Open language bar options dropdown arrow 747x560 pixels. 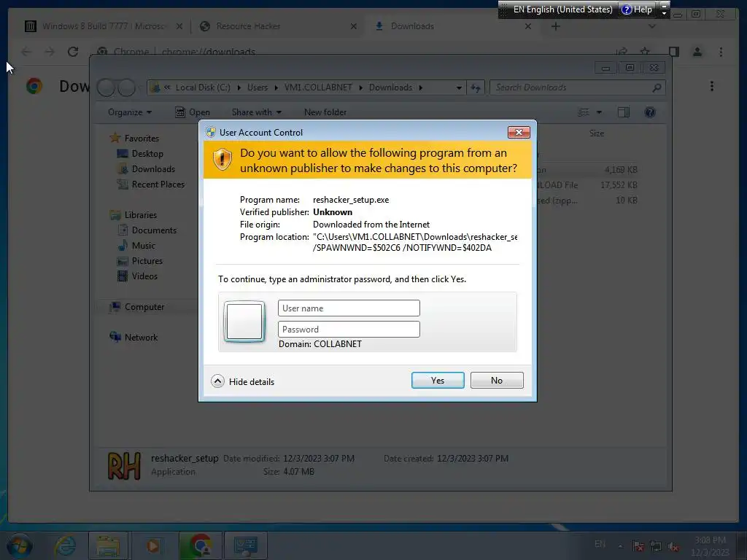point(664,13)
